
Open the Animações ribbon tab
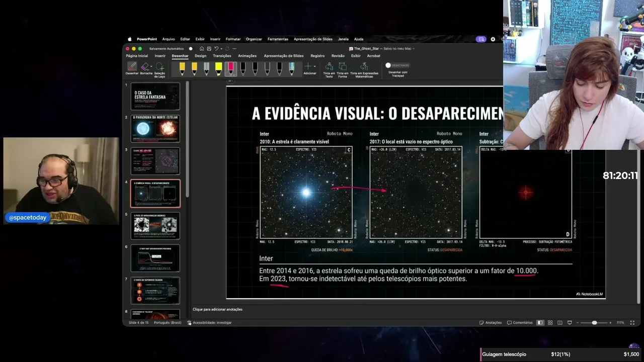point(247,56)
